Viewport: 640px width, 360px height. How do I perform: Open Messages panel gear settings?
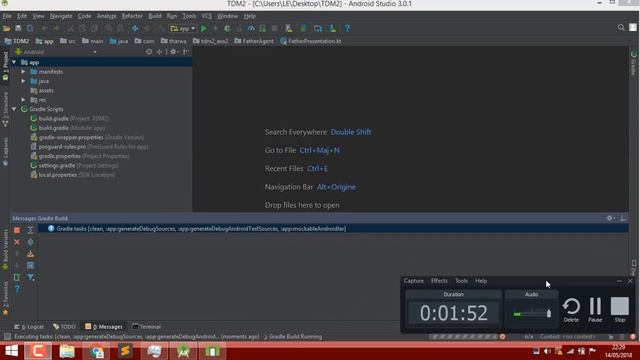click(x=610, y=218)
